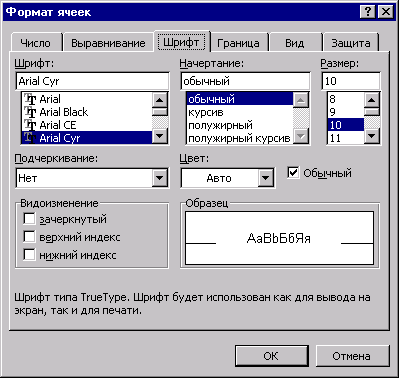Screen dimensions: 399x378
Task: Click style list scroll up arrow
Action: pos(301,100)
